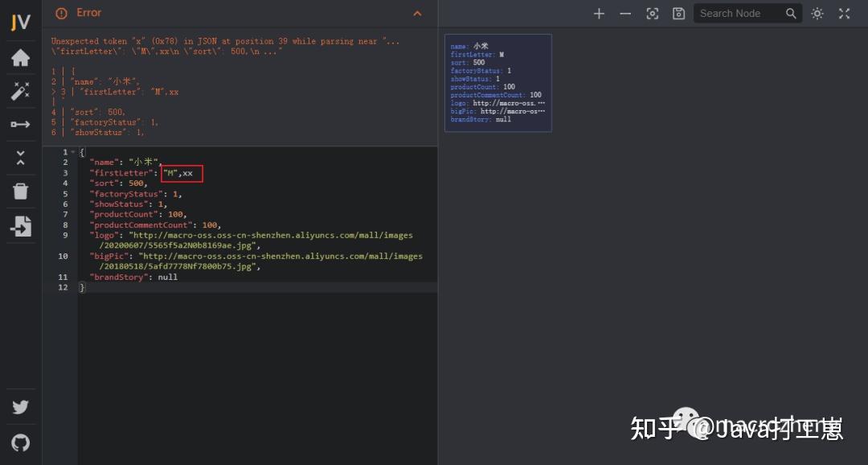This screenshot has width=868, height=465.
Task: Open the file import icon in sidebar
Action: tap(20, 226)
